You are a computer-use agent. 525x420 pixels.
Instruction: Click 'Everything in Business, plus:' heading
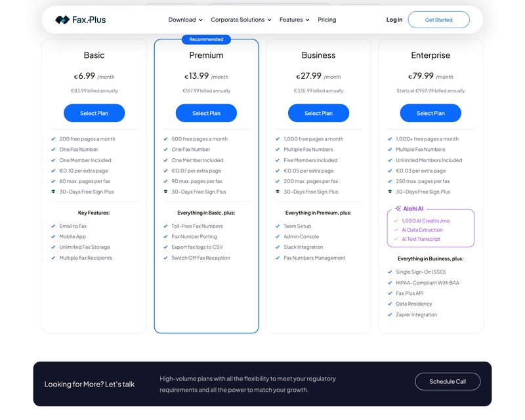(430, 259)
